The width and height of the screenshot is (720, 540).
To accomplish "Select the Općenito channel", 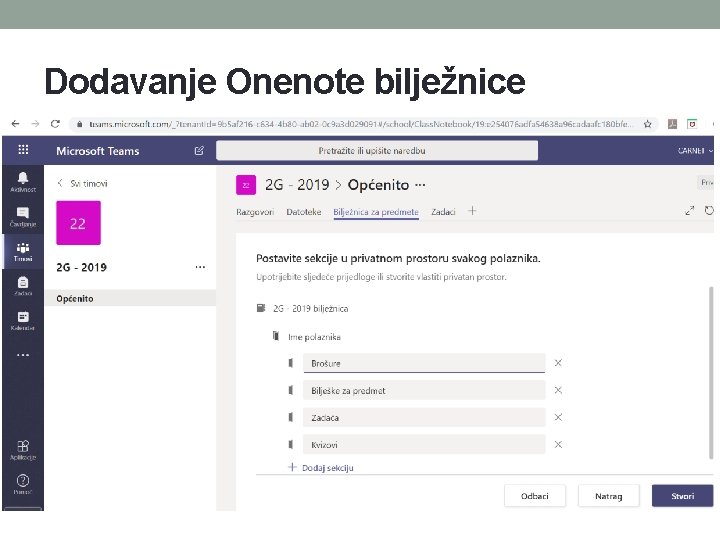I will (130, 298).
